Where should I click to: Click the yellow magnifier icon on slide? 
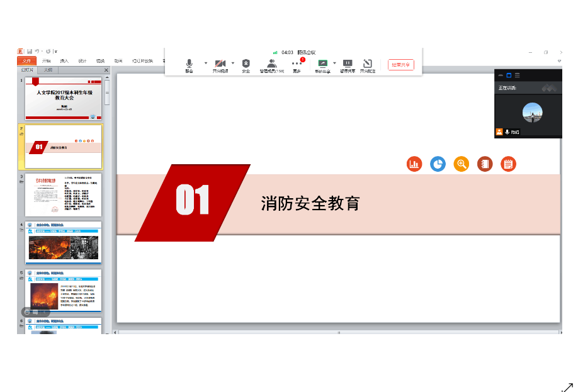[462, 164]
